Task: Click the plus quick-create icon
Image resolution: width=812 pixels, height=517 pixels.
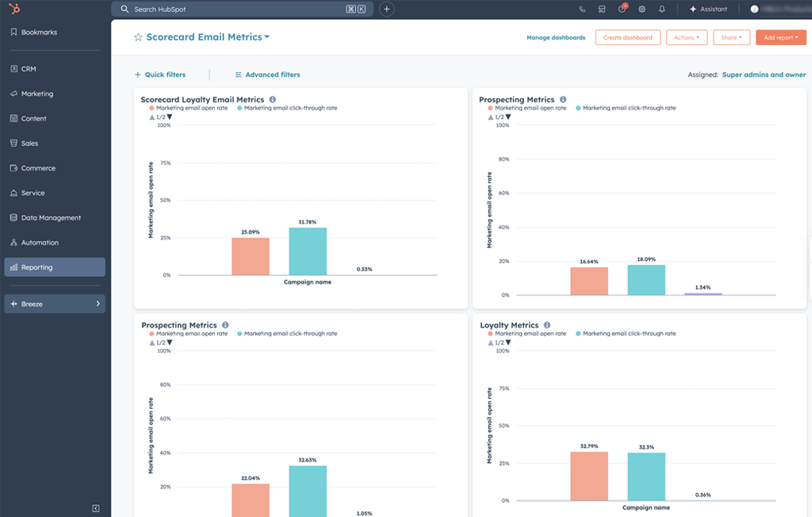Action: [386, 10]
